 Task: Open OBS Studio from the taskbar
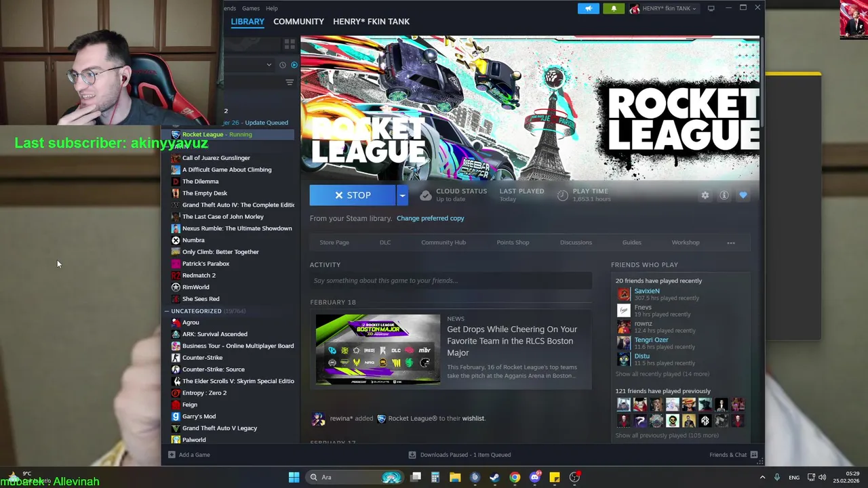[574, 477]
